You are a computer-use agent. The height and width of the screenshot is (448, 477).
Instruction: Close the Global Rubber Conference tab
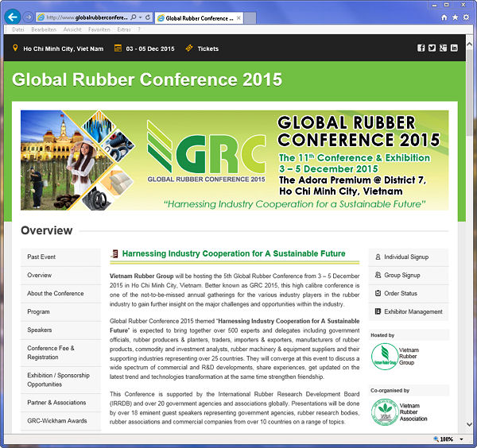click(x=238, y=18)
